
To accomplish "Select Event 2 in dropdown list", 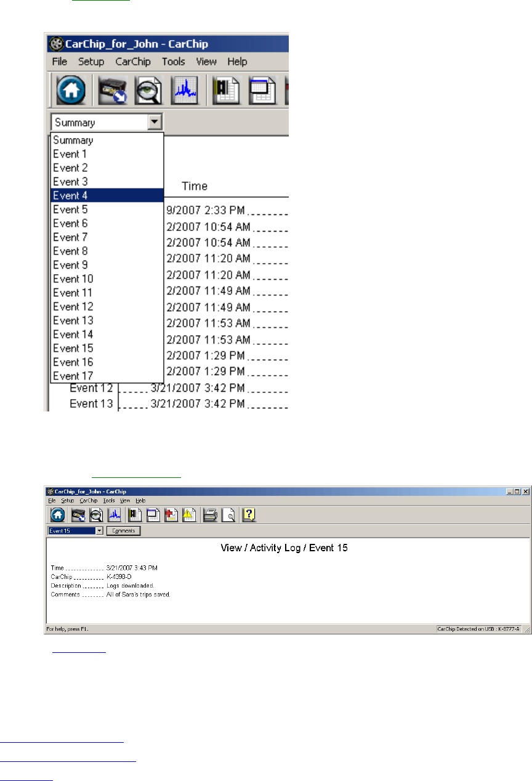I will click(107, 168).
